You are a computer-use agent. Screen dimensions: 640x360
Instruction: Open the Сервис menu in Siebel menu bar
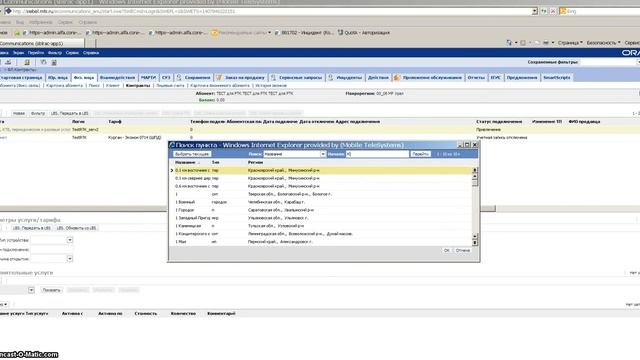point(72,53)
